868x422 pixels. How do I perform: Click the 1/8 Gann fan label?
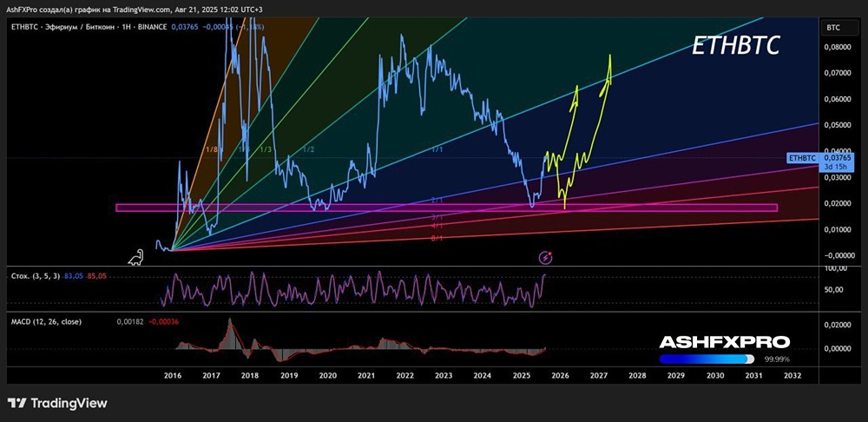[211, 150]
